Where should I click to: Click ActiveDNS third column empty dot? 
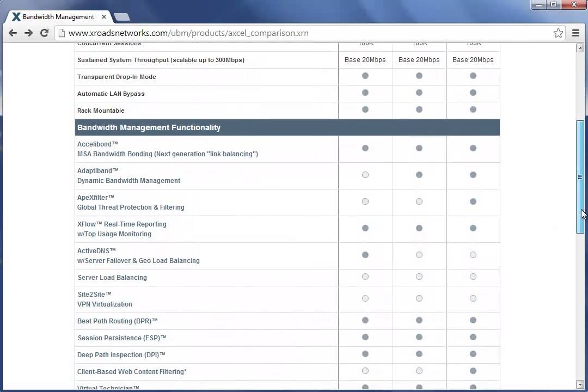[473, 255]
